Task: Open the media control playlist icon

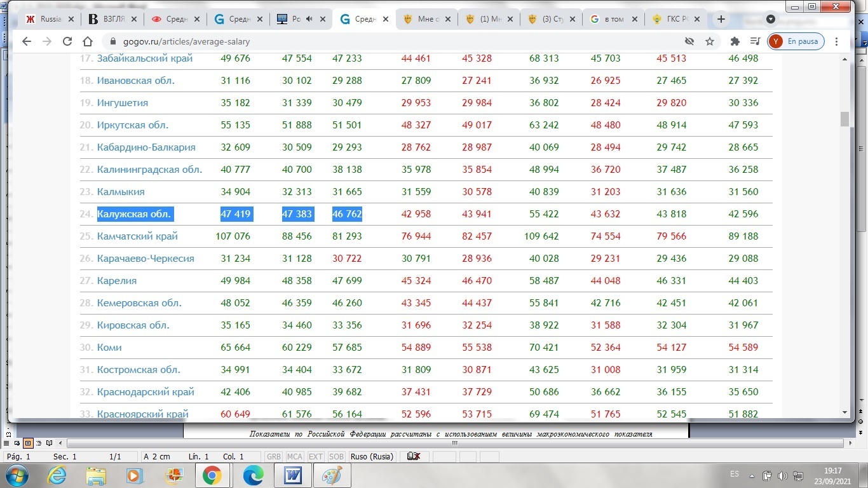Action: point(755,42)
